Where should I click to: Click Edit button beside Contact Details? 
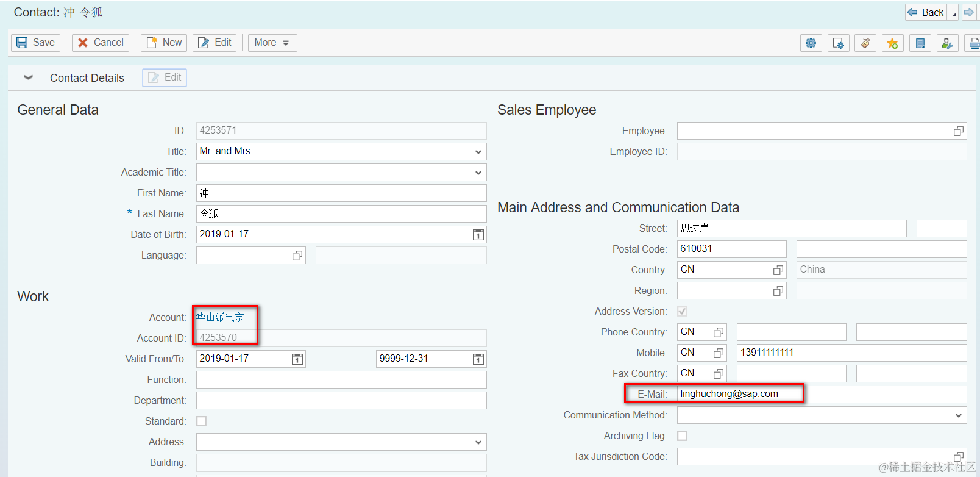(165, 77)
